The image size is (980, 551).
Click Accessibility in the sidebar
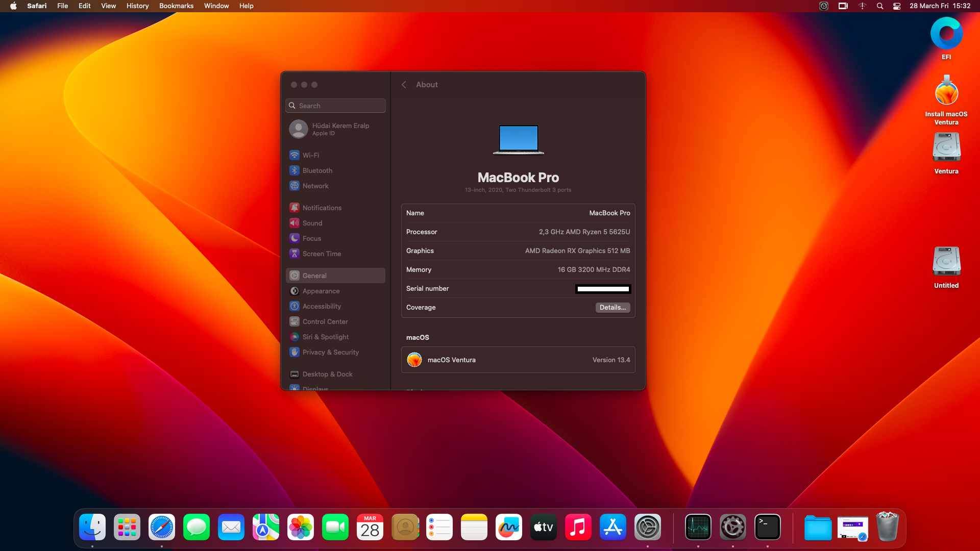321,306
